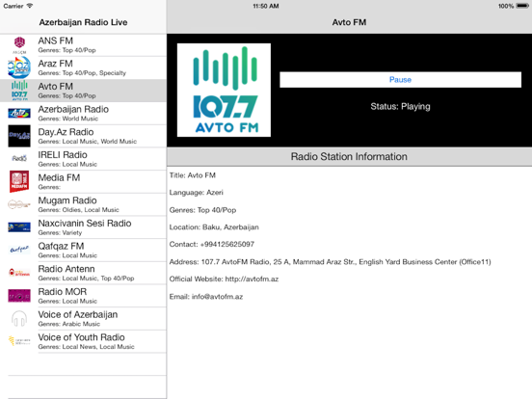The image size is (532, 399).
Task: Click the Voice of Azerbaijan headphones icon
Action: click(x=19, y=318)
